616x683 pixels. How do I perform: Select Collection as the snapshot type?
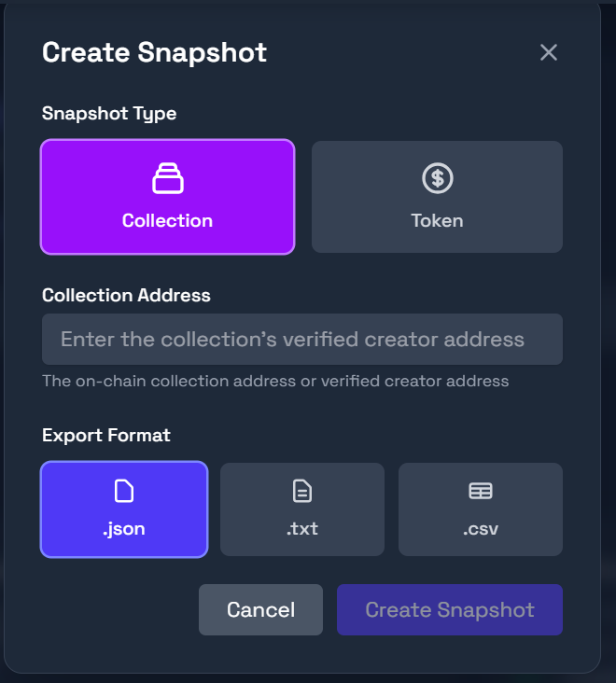[x=168, y=221]
